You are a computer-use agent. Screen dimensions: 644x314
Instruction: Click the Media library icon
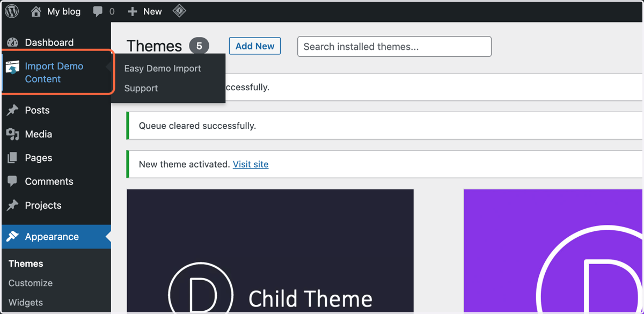coord(13,134)
